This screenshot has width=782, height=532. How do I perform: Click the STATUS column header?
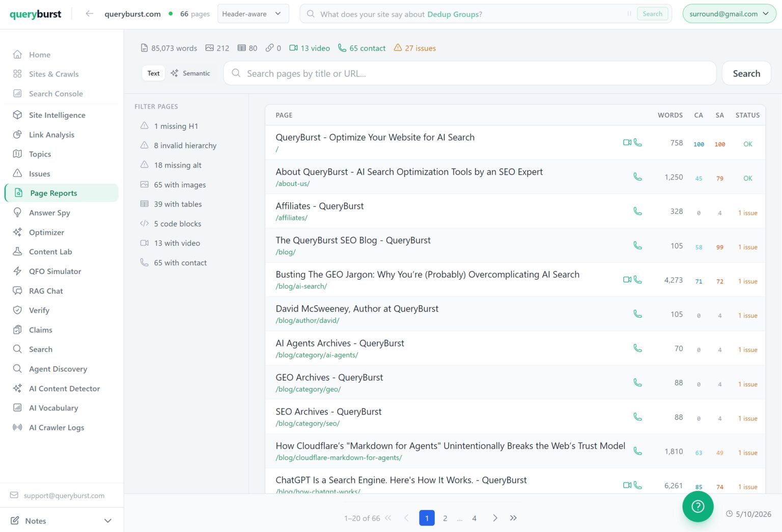coord(747,115)
